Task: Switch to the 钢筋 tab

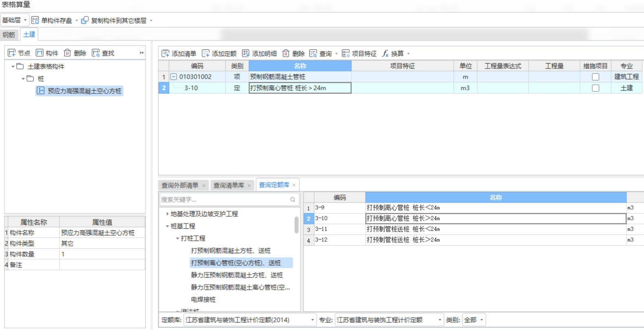Action: (x=9, y=35)
